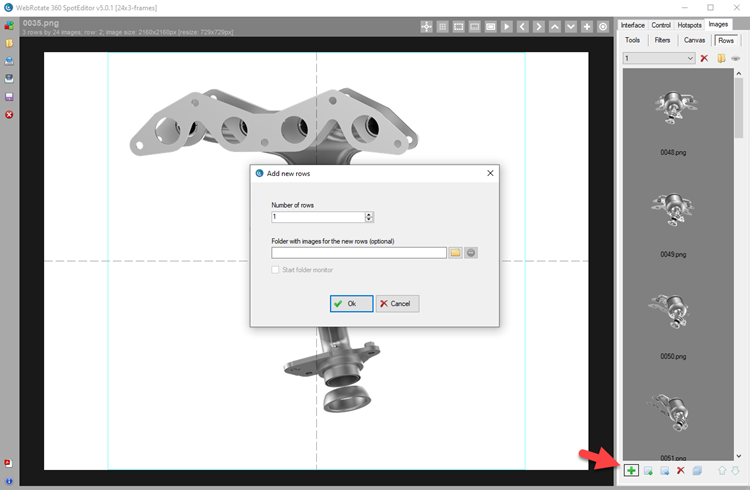The image size is (750, 490).
Task: Open the row number dropdown showing 1
Action: pos(659,58)
